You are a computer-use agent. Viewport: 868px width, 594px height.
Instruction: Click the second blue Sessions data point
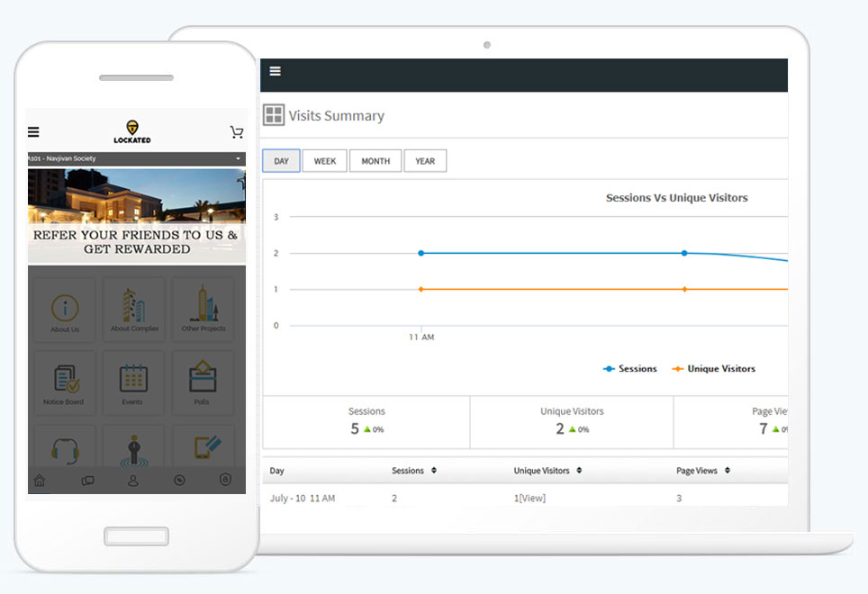[685, 253]
